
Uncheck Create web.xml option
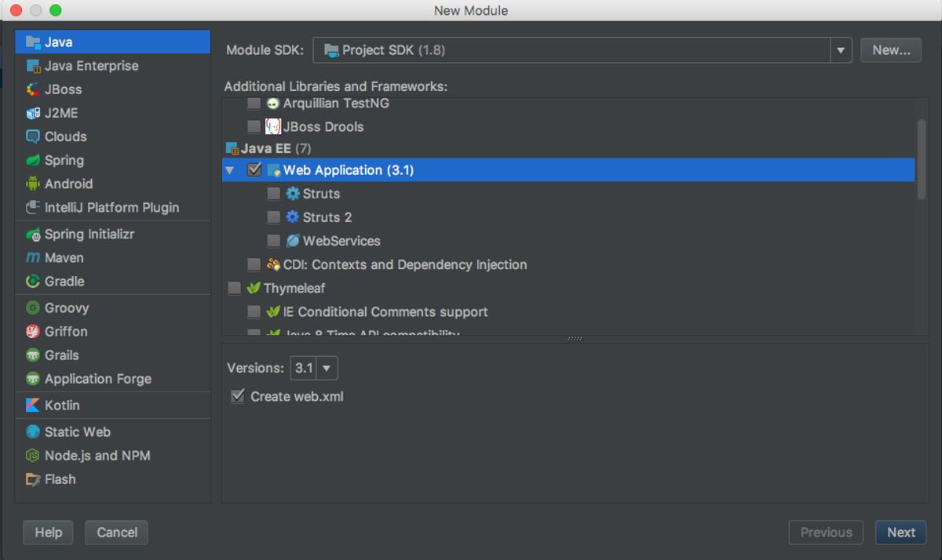(x=238, y=396)
